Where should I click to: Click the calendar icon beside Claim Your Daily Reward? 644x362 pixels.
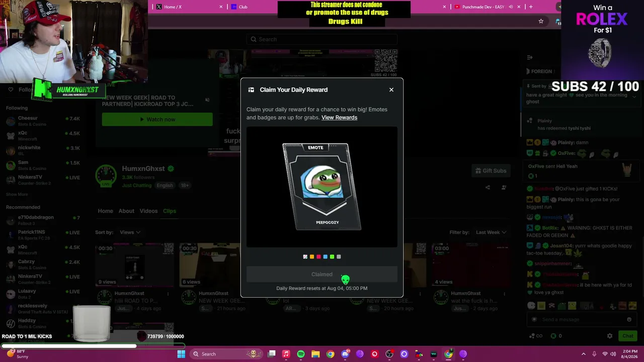(x=251, y=89)
